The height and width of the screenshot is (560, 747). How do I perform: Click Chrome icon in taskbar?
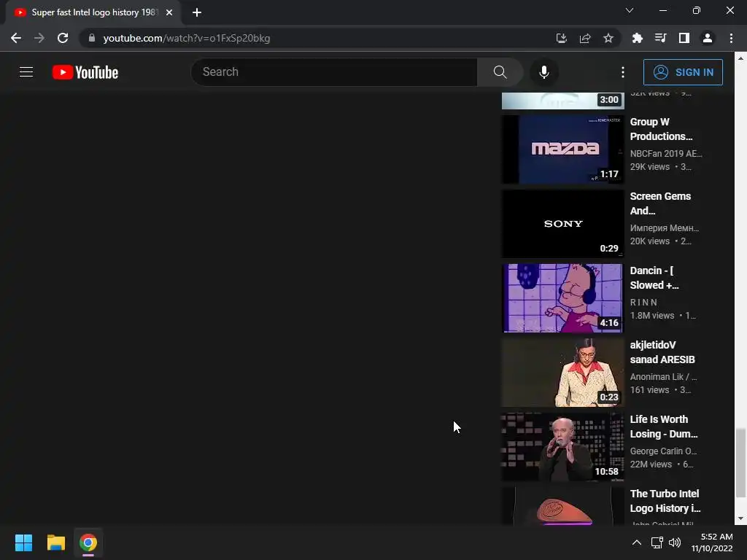pos(88,542)
